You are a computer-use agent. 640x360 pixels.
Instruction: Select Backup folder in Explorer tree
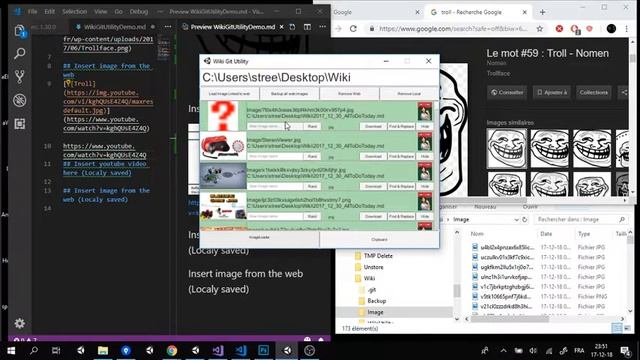click(376, 301)
